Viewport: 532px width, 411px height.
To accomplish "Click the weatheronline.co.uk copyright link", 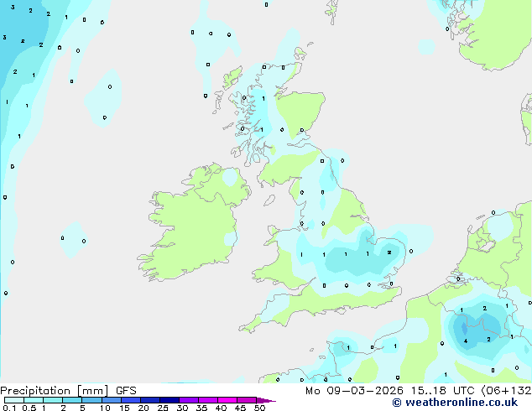I will (455, 403).
